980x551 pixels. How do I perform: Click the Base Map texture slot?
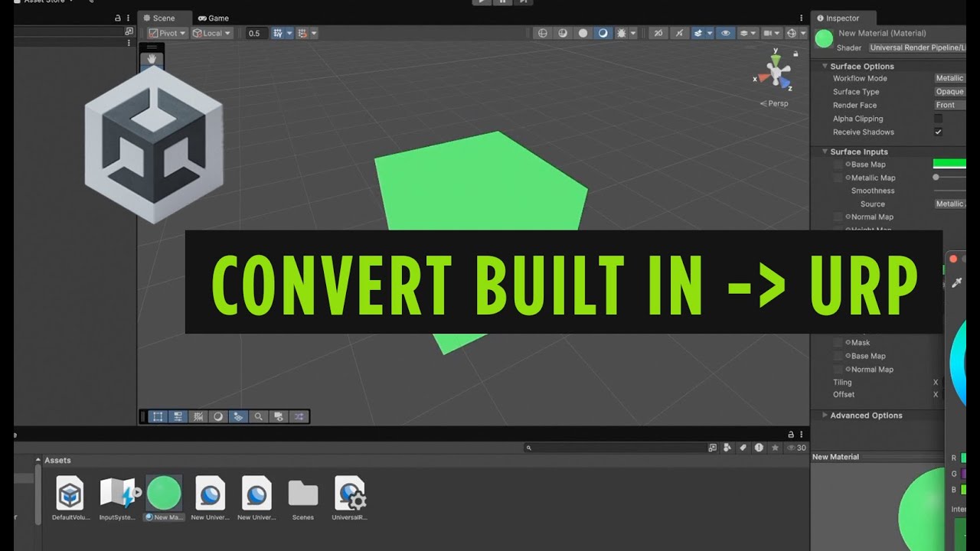pyautogui.click(x=838, y=165)
